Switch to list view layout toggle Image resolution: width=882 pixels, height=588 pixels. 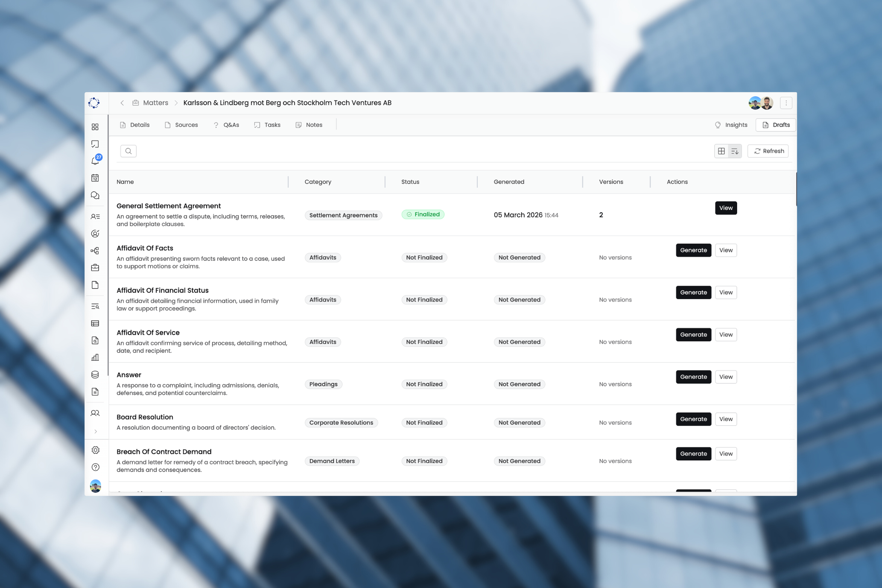click(x=735, y=151)
